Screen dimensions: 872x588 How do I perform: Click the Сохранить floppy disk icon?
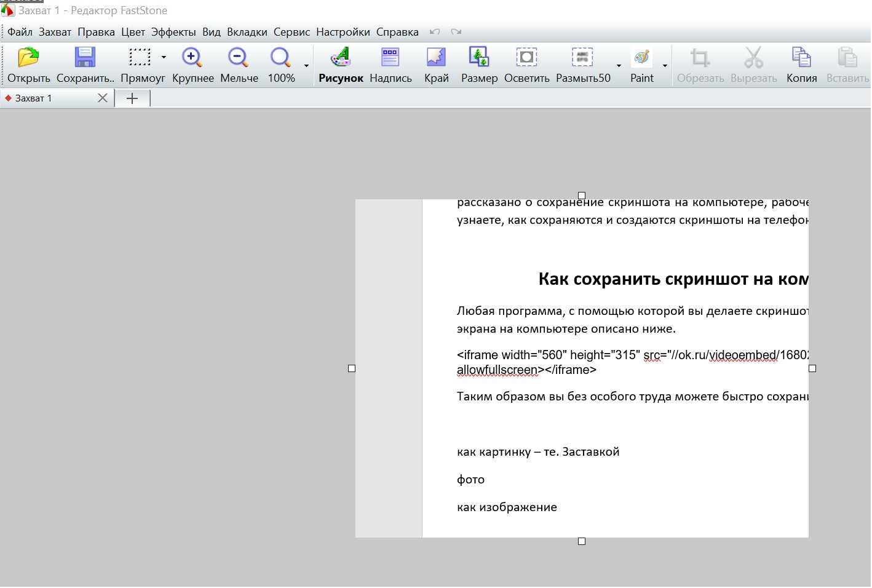pos(85,58)
